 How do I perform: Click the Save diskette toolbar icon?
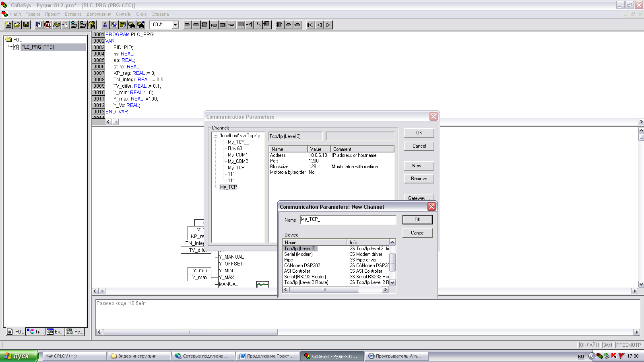26,25
